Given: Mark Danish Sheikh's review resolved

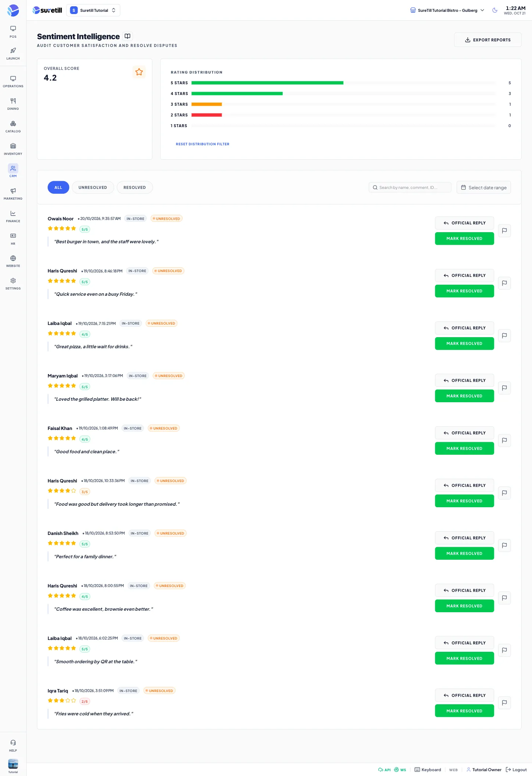Looking at the screenshot, I should [x=464, y=553].
